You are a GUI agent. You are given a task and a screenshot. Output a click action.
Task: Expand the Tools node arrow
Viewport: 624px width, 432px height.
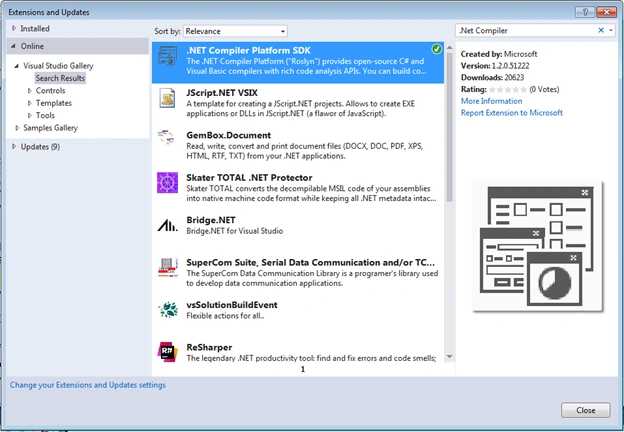tap(29, 115)
